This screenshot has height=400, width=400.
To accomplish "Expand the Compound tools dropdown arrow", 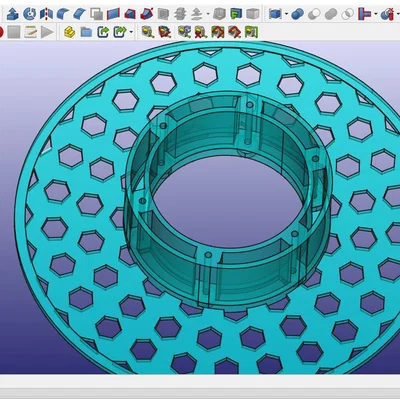I will point(286,14).
